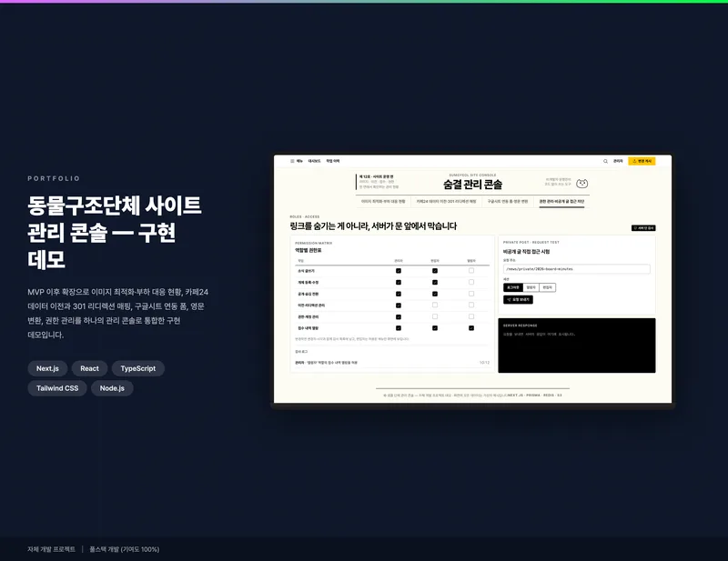Image resolution: width=728 pixels, height=561 pixels.
Task: Click the search magnifier icon in console
Action: pos(605,161)
